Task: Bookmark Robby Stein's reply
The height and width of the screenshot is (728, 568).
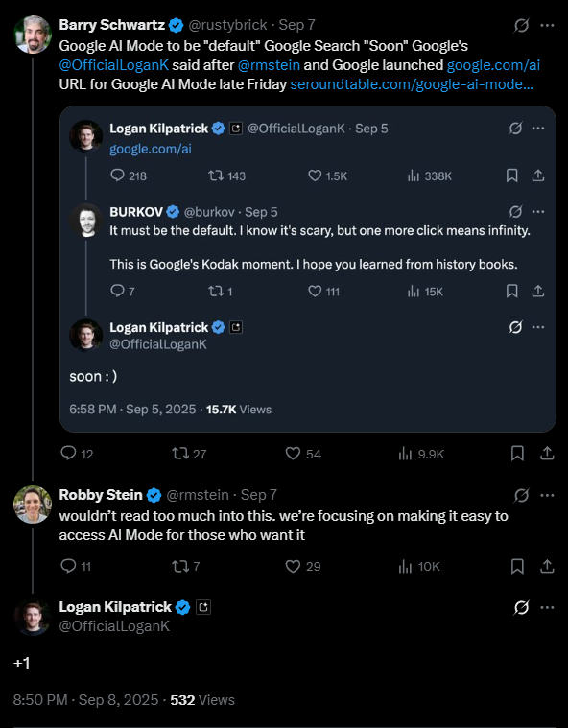Action: click(x=517, y=566)
